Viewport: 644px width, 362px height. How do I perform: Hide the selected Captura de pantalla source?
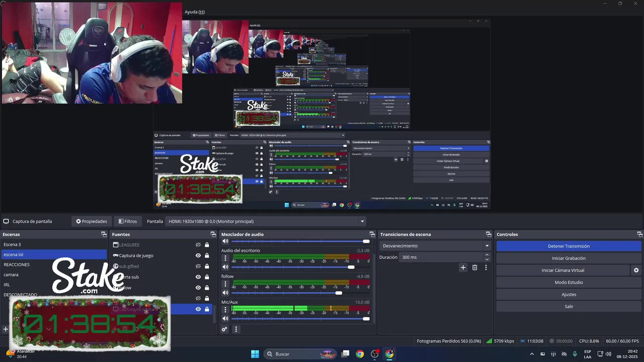point(198,309)
